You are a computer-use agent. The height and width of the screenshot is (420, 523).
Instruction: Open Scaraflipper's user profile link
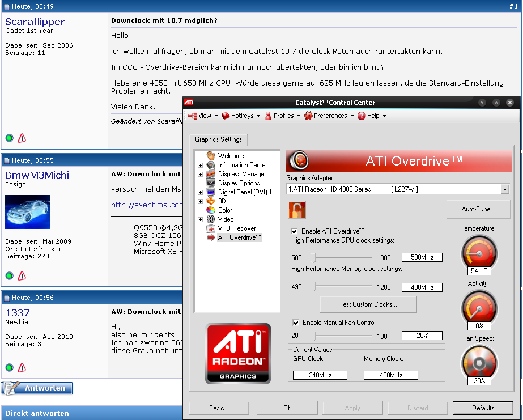pos(35,22)
